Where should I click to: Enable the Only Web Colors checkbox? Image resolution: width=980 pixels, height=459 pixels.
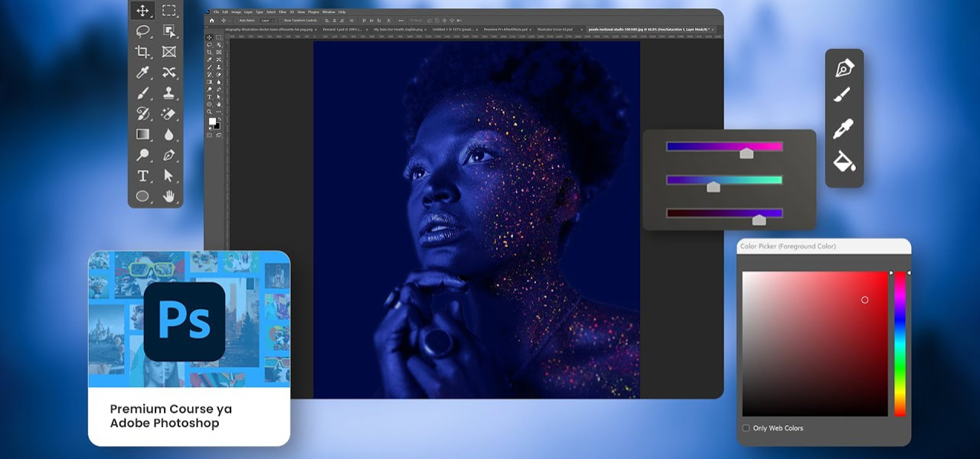pos(746,428)
